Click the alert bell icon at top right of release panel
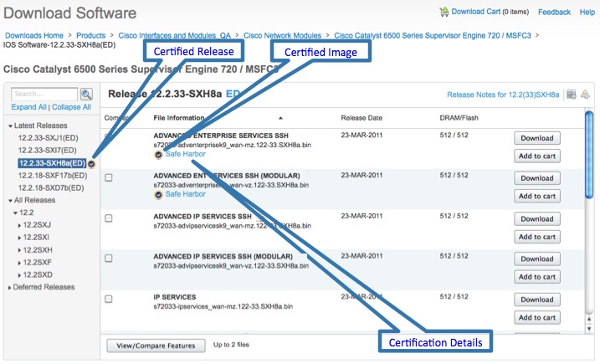Screen dimensions: 600x364 585,95
